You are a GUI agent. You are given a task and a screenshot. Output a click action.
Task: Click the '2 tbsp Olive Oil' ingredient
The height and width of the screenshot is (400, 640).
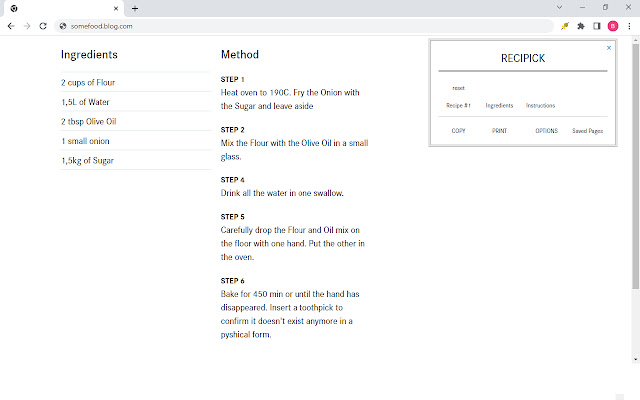pyautogui.click(x=89, y=122)
